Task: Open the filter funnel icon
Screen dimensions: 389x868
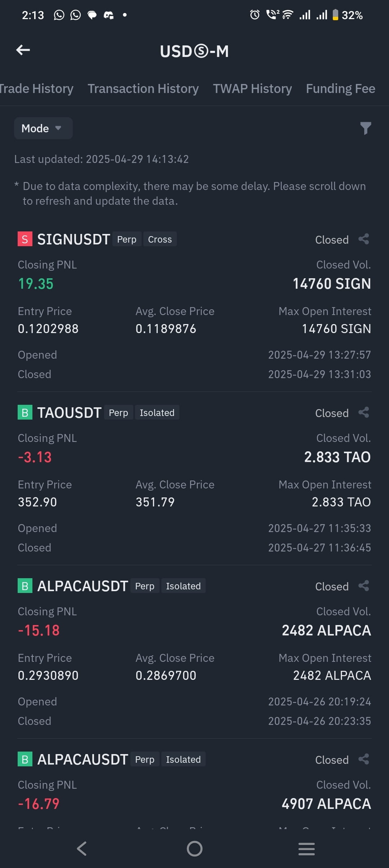Action: point(365,128)
